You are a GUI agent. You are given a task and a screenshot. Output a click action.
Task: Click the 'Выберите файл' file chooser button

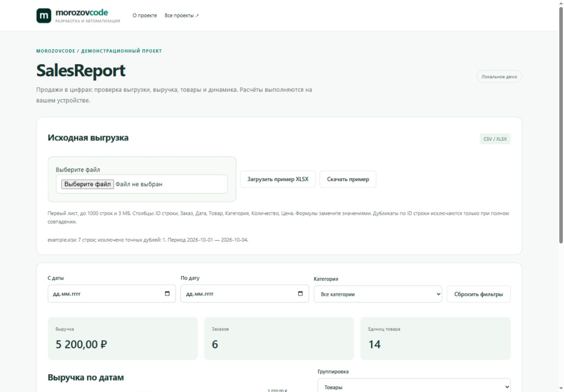(87, 184)
